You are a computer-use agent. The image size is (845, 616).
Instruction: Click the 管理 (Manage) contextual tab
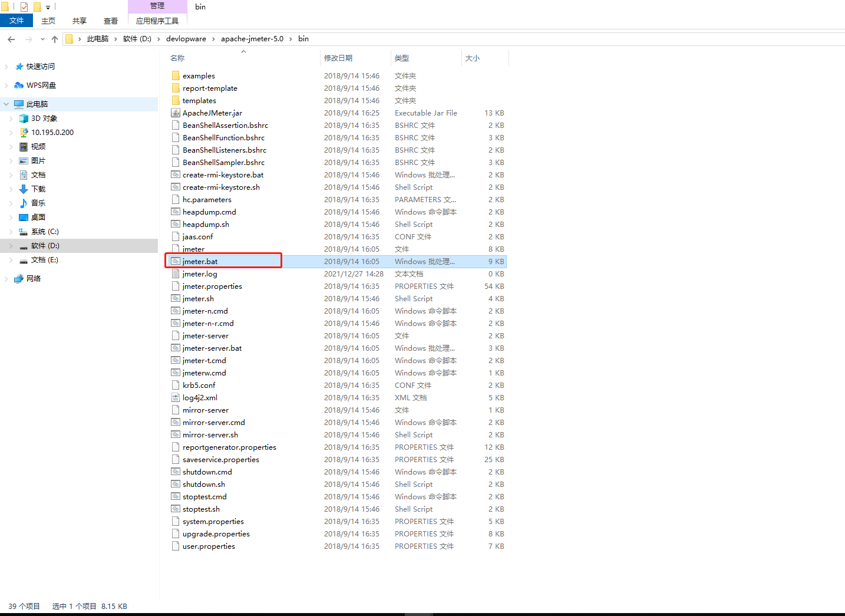[x=157, y=6]
